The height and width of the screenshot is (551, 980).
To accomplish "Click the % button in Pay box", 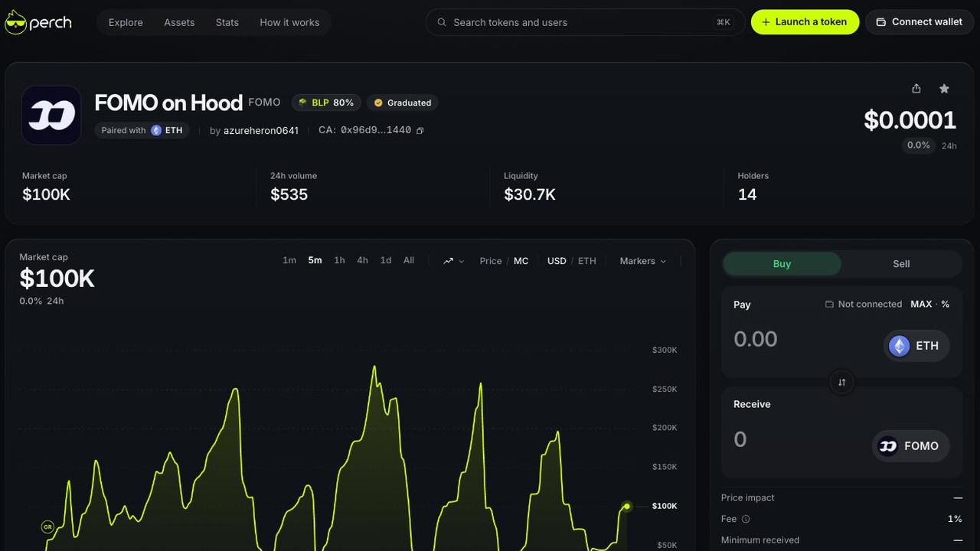I will pos(946,305).
